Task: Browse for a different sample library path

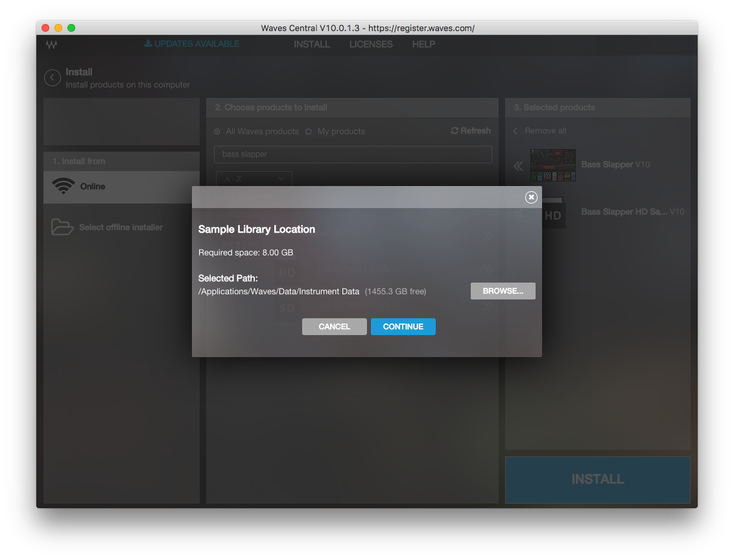Action: [503, 291]
